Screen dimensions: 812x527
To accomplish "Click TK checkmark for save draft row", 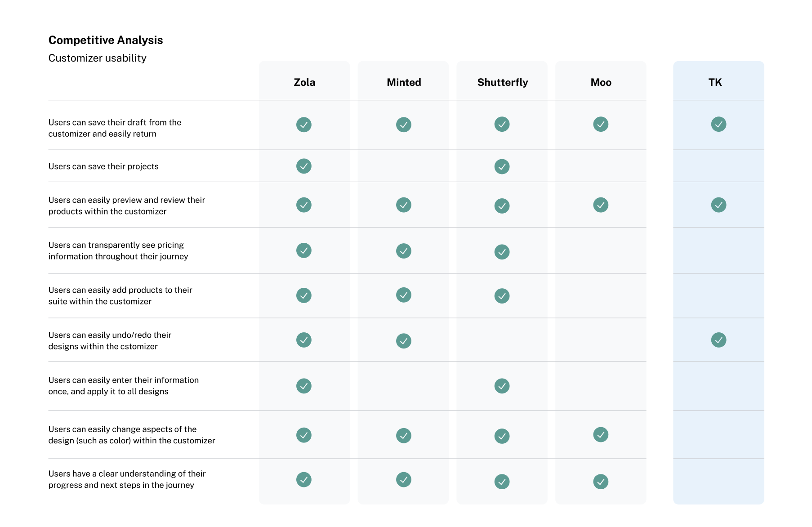I will click(x=718, y=124).
